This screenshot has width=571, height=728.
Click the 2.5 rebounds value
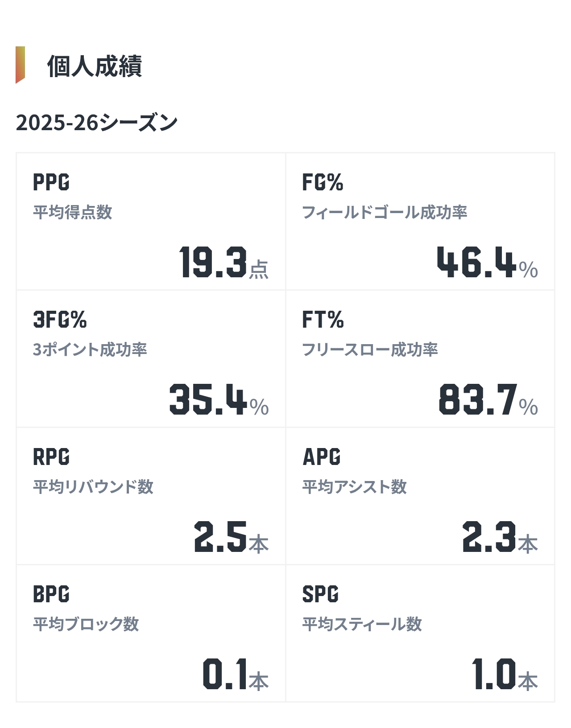pos(220,537)
